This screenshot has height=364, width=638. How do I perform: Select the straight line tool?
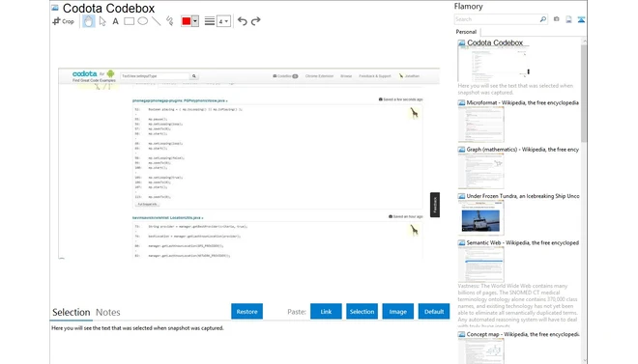pos(157,21)
